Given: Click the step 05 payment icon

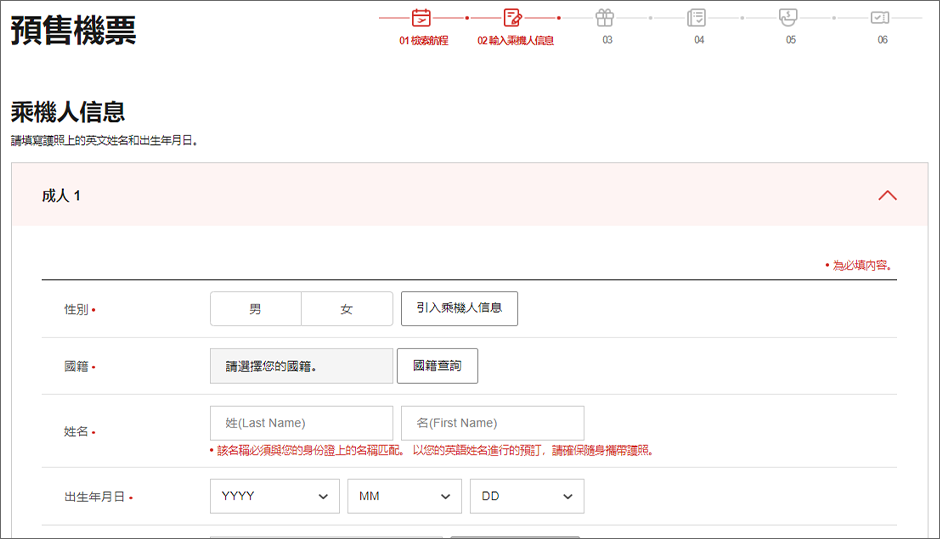Looking at the screenshot, I should pyautogui.click(x=788, y=17).
